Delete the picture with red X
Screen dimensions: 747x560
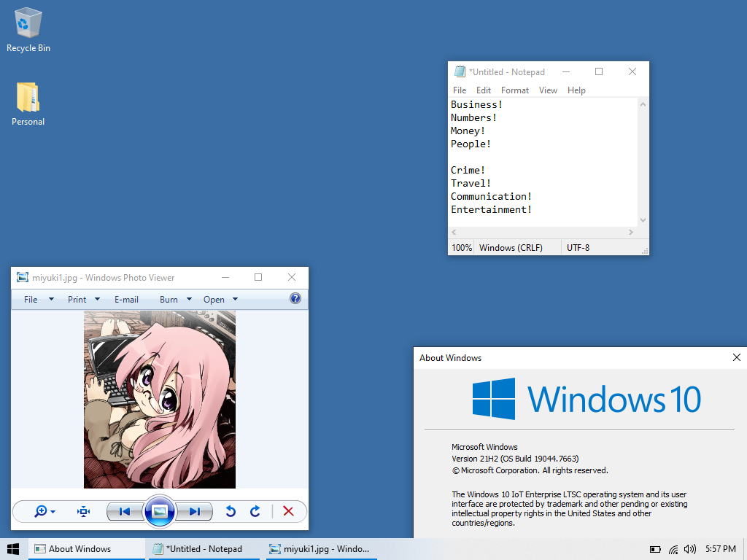(288, 511)
